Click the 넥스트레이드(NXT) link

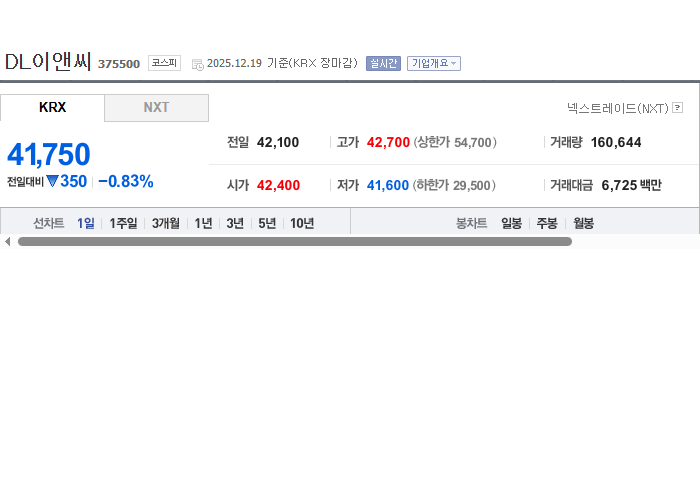coord(618,108)
